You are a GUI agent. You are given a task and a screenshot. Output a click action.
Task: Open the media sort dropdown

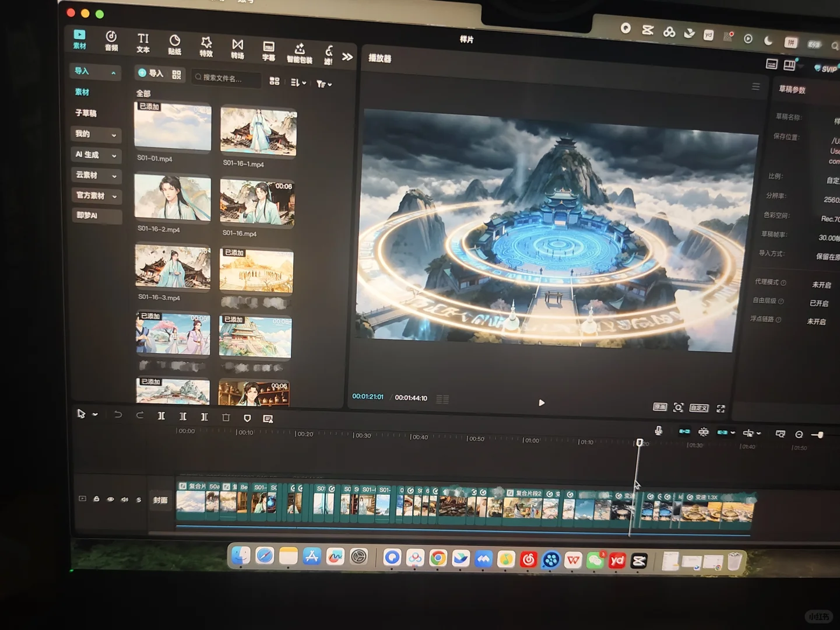pos(298,83)
